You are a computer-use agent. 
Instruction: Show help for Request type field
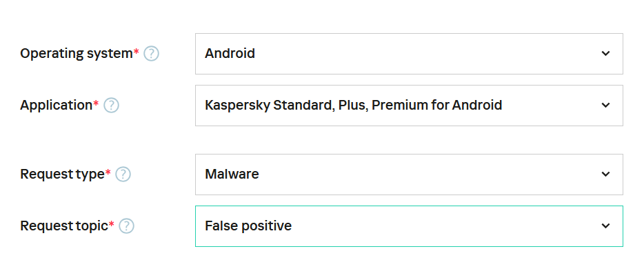(x=123, y=175)
